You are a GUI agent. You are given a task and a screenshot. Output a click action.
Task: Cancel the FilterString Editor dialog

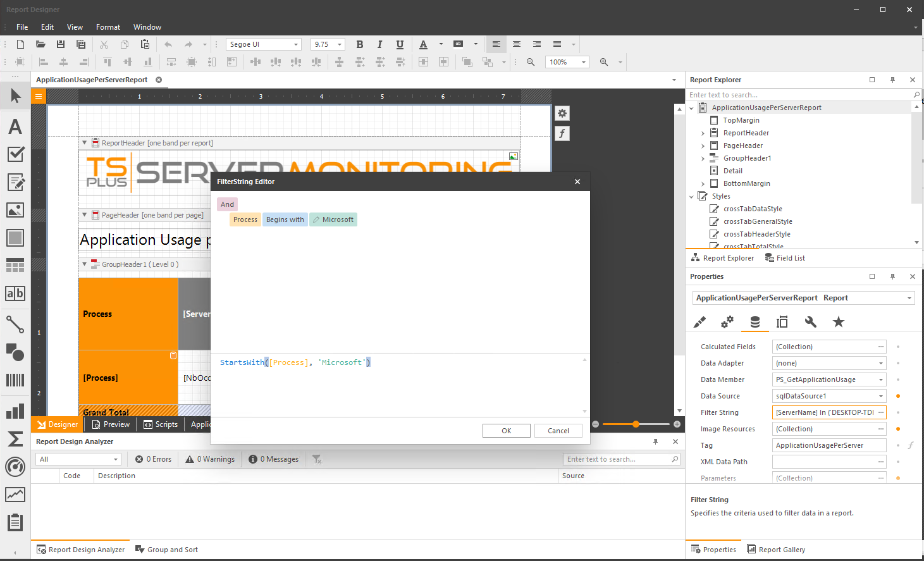point(558,430)
